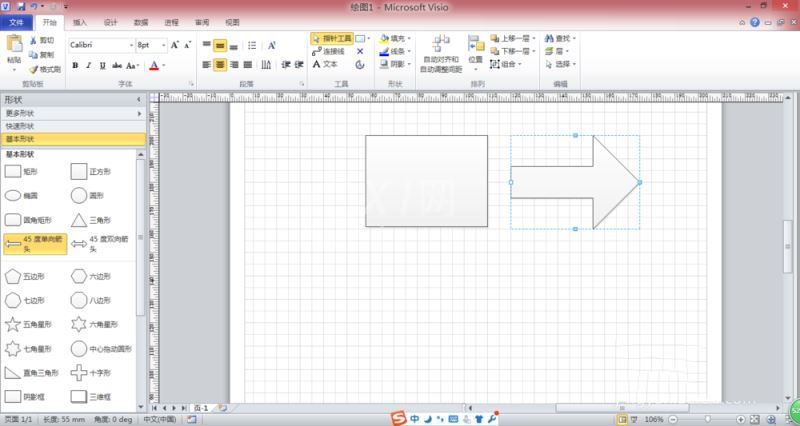The image size is (800, 426).
Task: Open the Calibri font name dropdown
Action: click(x=131, y=45)
